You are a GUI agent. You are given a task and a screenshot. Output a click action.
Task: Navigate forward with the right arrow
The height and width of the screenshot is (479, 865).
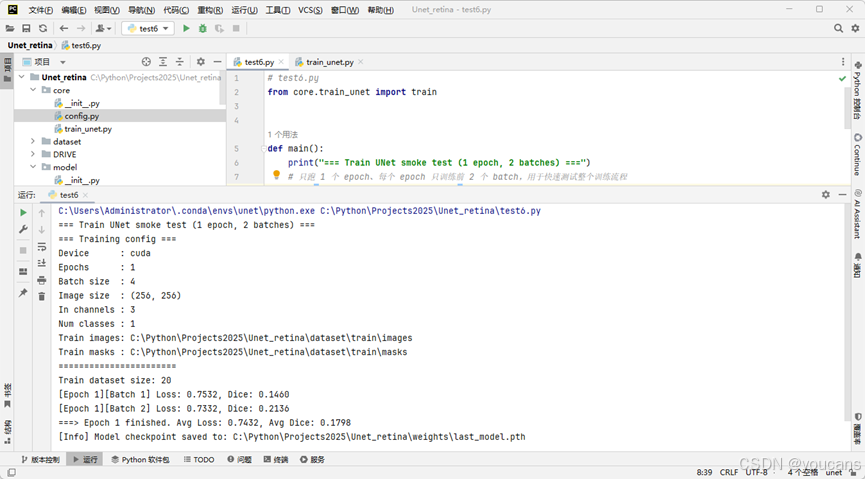(x=81, y=28)
